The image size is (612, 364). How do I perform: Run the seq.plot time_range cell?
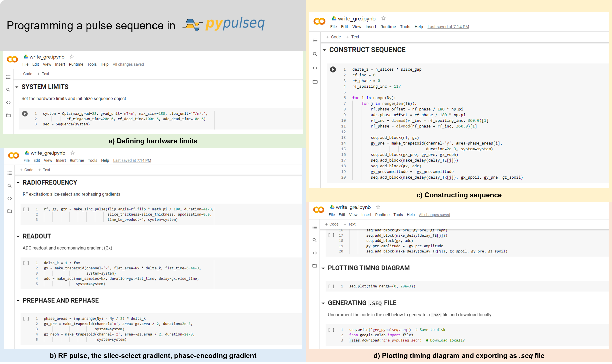point(331,286)
